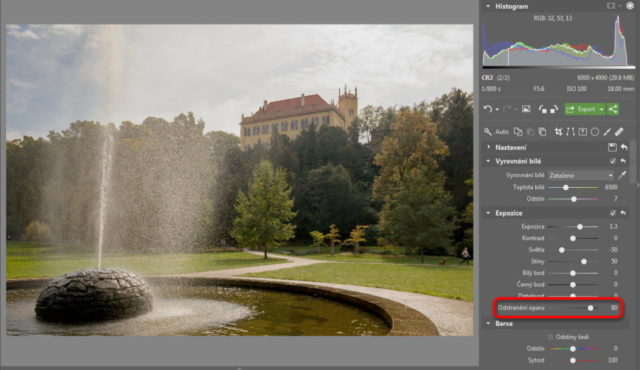Click the Odstranění oparu value 80
The width and height of the screenshot is (640, 370).
tap(614, 308)
